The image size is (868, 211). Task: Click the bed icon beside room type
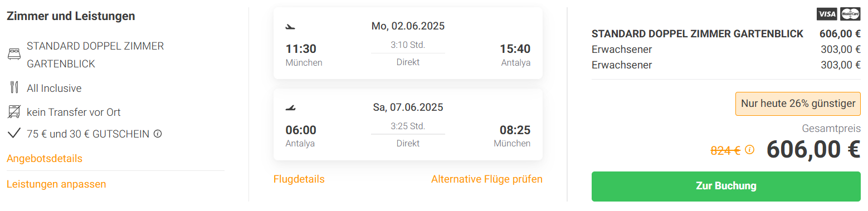(14, 55)
